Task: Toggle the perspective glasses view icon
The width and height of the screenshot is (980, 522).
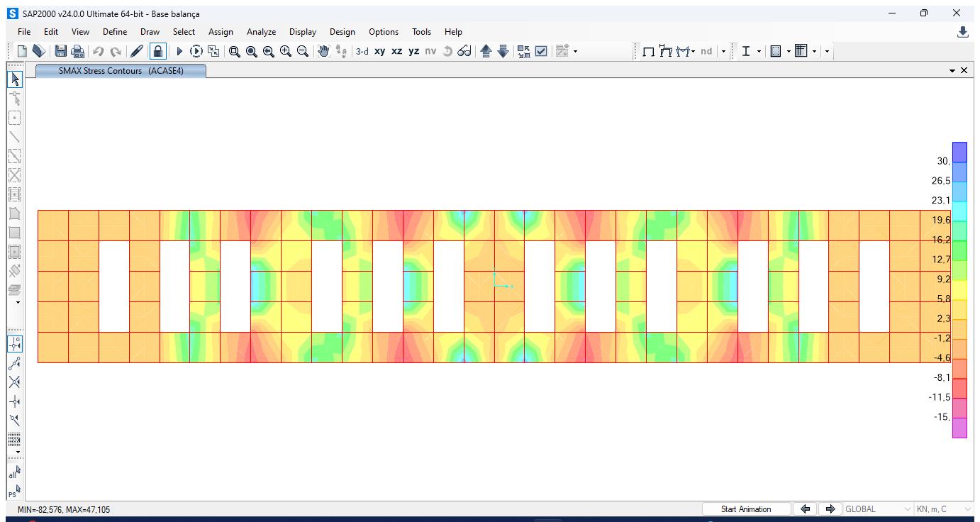Action: pyautogui.click(x=464, y=51)
